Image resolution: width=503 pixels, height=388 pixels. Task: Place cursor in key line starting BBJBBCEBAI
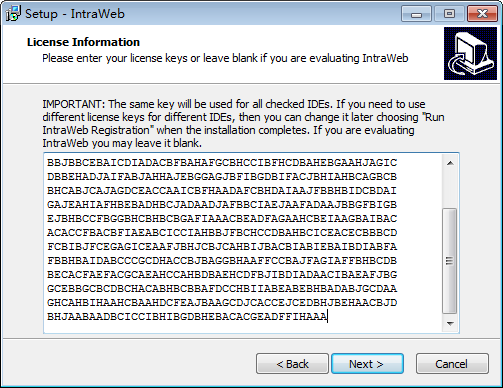point(222,163)
